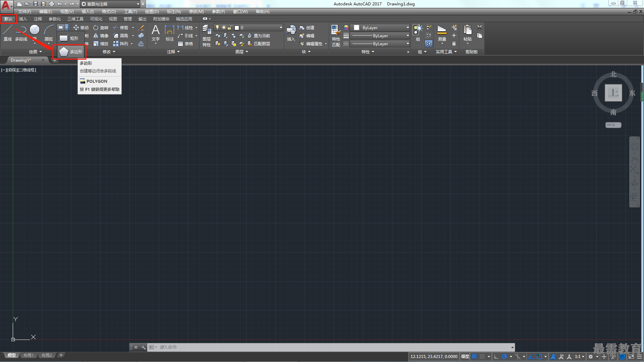
Task: Expand the 实用工具 (Utilities) panel
Action: [446, 52]
